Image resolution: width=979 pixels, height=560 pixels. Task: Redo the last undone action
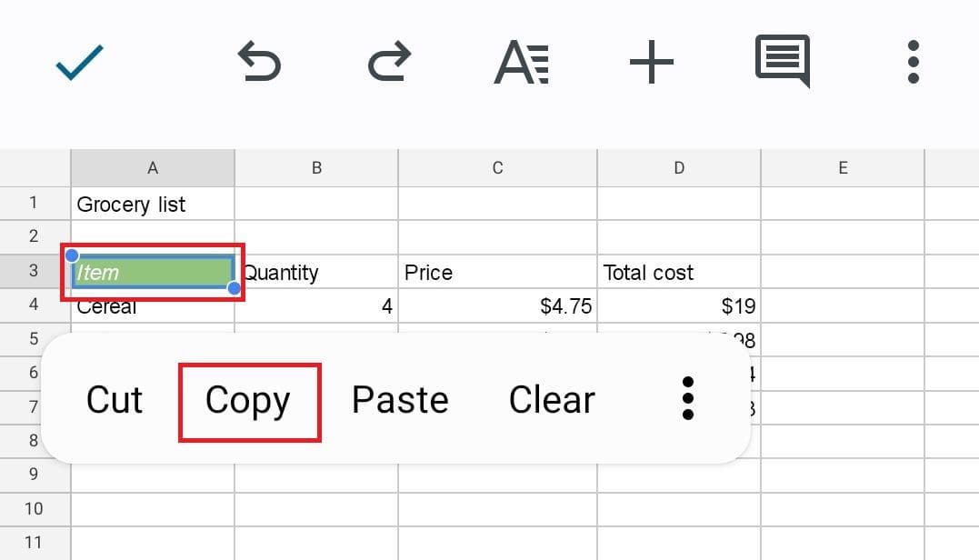click(391, 64)
